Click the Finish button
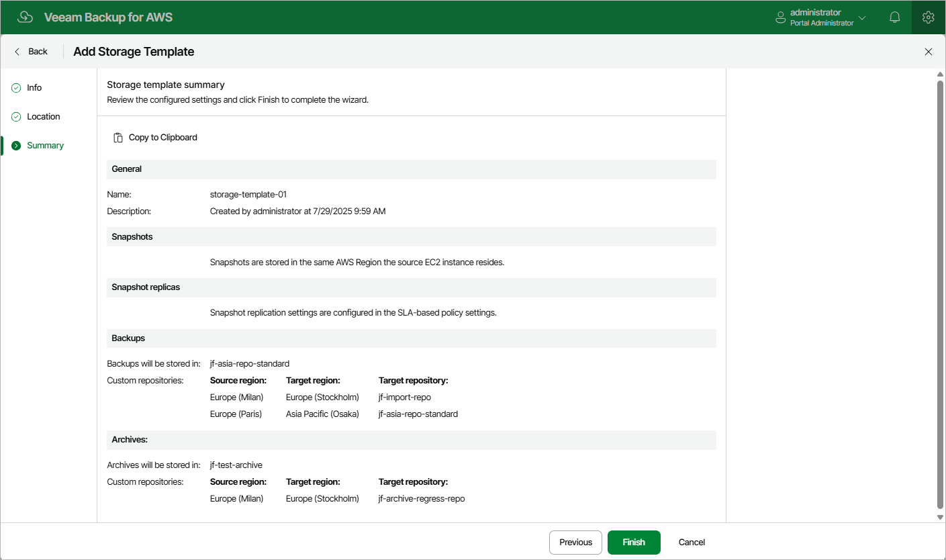This screenshot has height=560, width=946. coord(633,542)
